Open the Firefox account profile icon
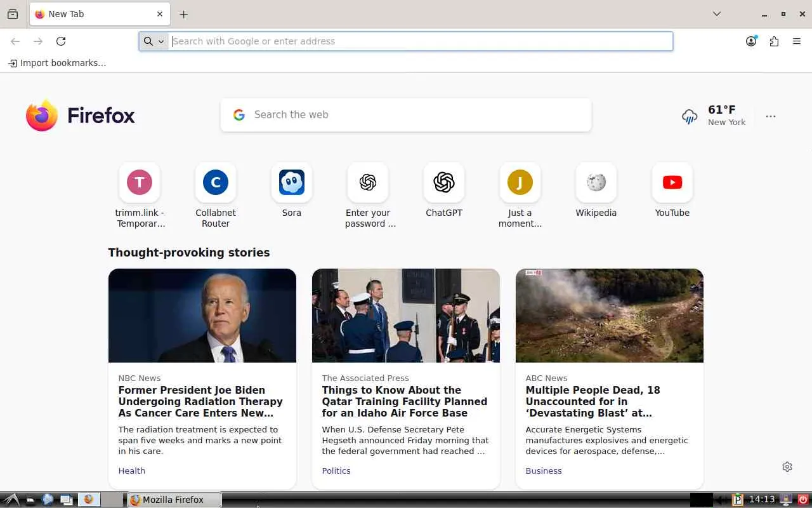The height and width of the screenshot is (508, 812). tap(751, 41)
